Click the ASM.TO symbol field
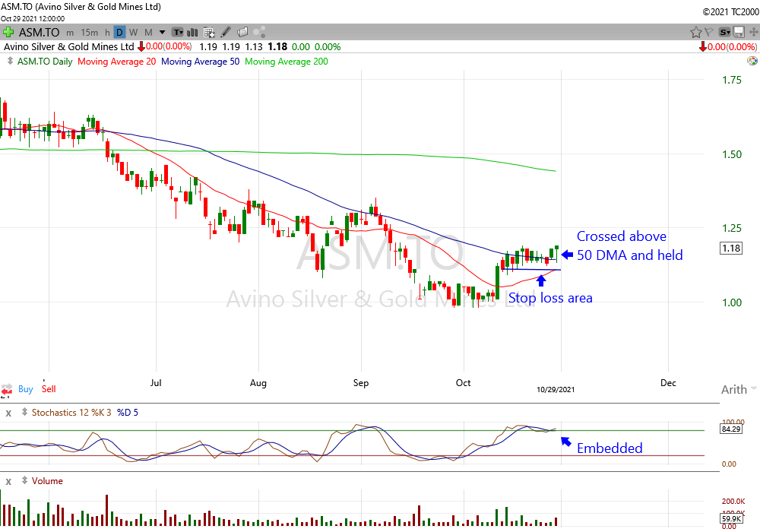760x532 pixels. pos(39,33)
